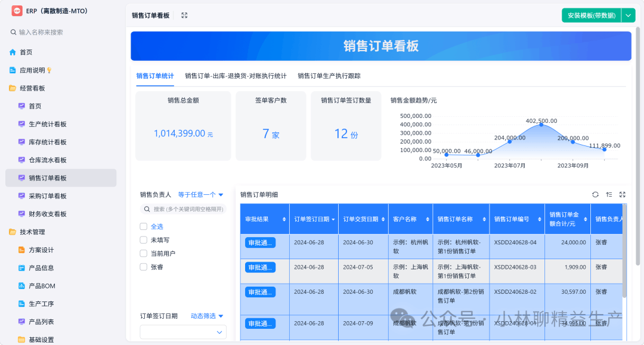Click the search magnifier icon in sidebar

click(x=13, y=32)
